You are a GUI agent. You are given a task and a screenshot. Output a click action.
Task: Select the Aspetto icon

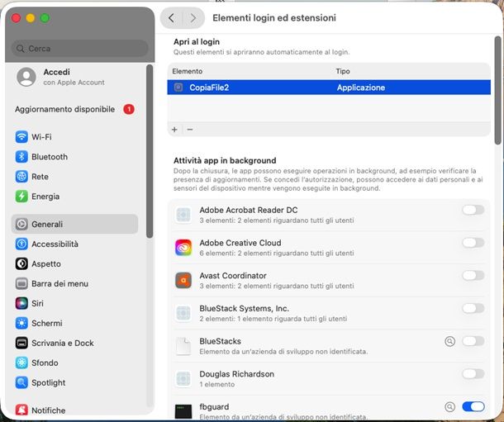(21, 263)
